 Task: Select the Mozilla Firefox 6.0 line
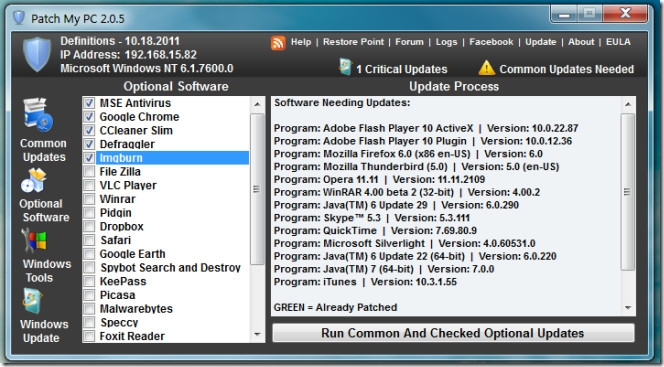[x=408, y=154]
